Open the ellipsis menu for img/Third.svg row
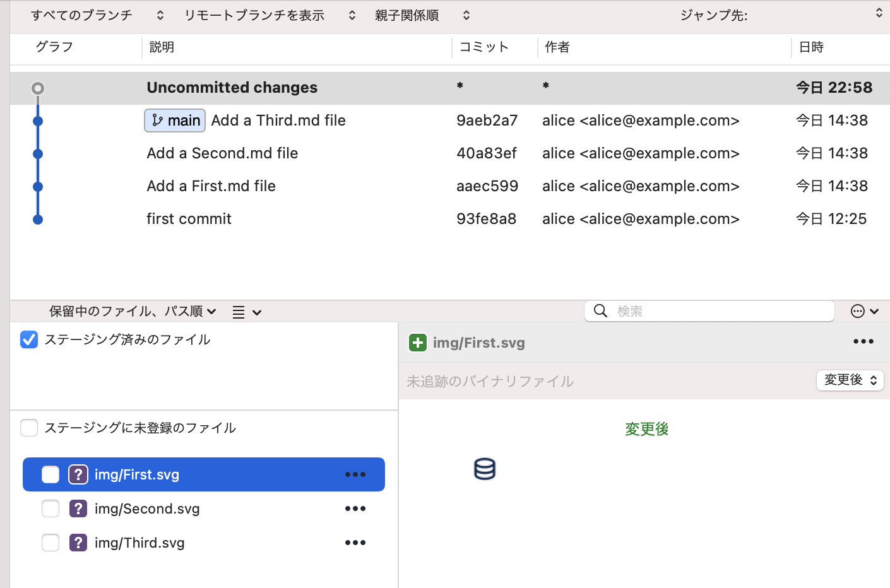 click(355, 543)
